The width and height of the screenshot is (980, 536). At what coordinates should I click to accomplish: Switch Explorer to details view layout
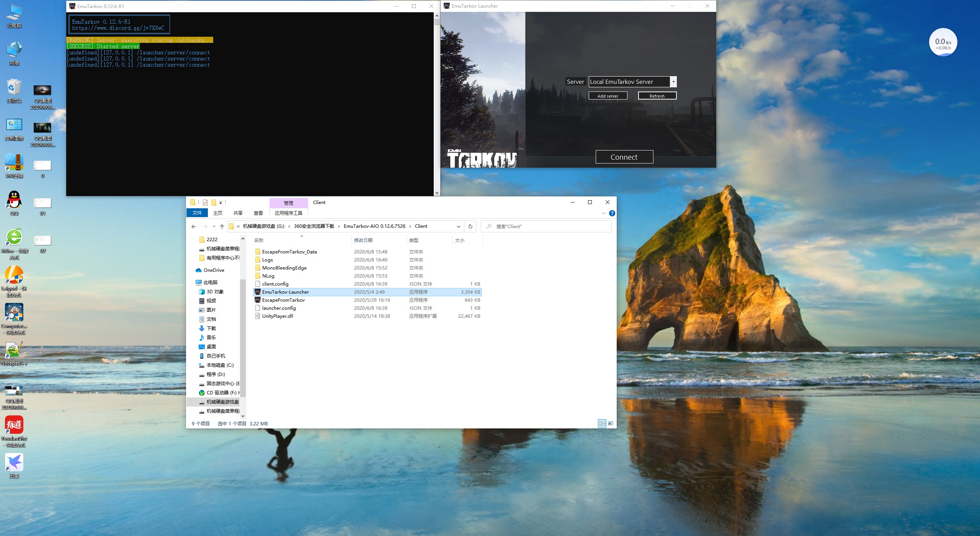tap(602, 423)
